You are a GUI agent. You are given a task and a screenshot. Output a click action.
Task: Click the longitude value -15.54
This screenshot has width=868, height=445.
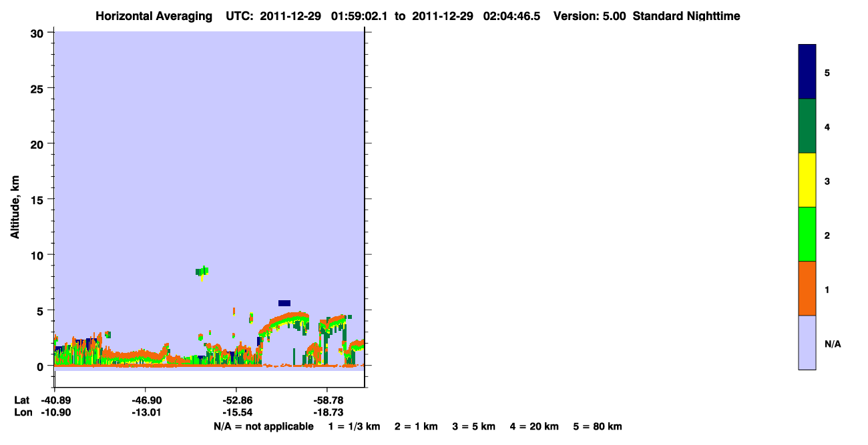(236, 412)
